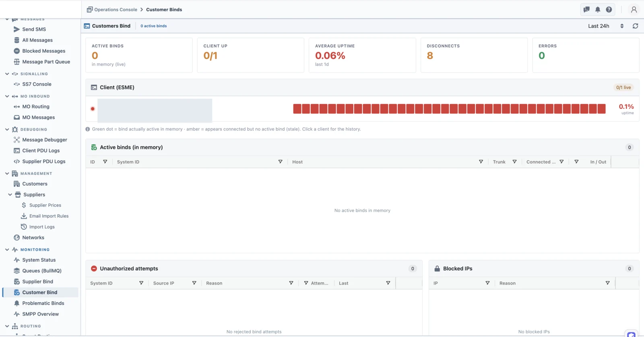This screenshot has height=337, width=644.
Task: Open Problematic Binds page
Action: coord(43,303)
